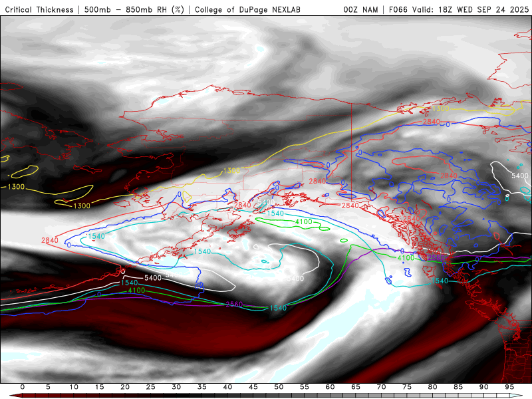The image size is (532, 399).
Task: Click 'F066 Valid: 18Z WED SEP 24 2025' text
Action: point(459,9)
